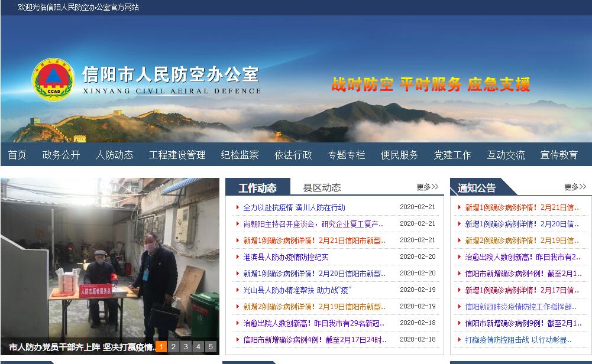Open 淮滨县人防办疫情防控纪实 news link
This screenshot has height=364, width=592.
[286, 257]
